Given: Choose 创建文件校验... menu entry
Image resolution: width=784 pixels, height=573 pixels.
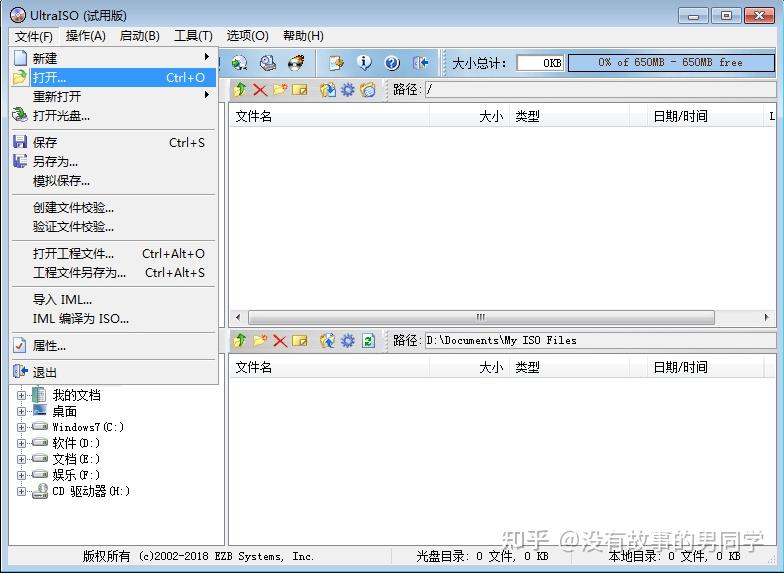Looking at the screenshot, I should pyautogui.click(x=114, y=208).
